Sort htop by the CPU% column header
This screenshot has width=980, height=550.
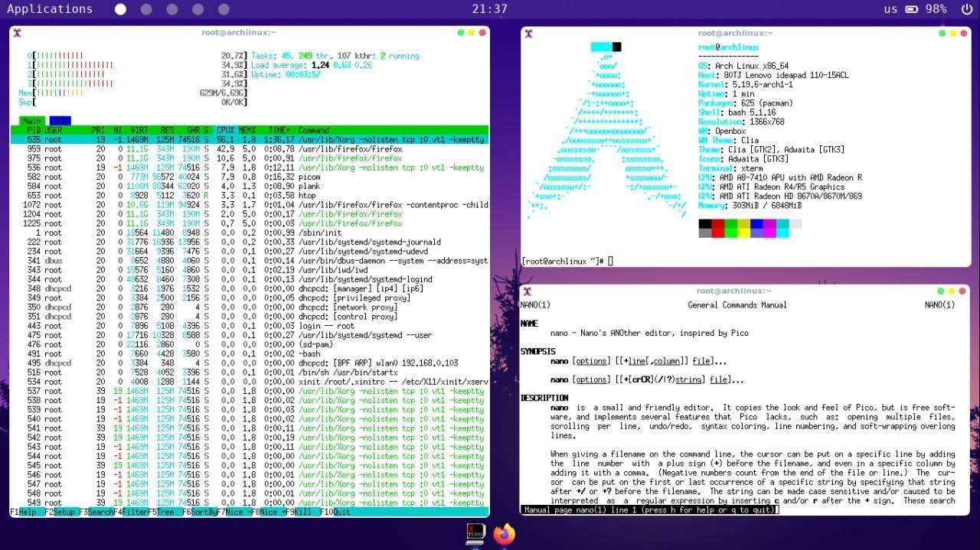pos(225,130)
